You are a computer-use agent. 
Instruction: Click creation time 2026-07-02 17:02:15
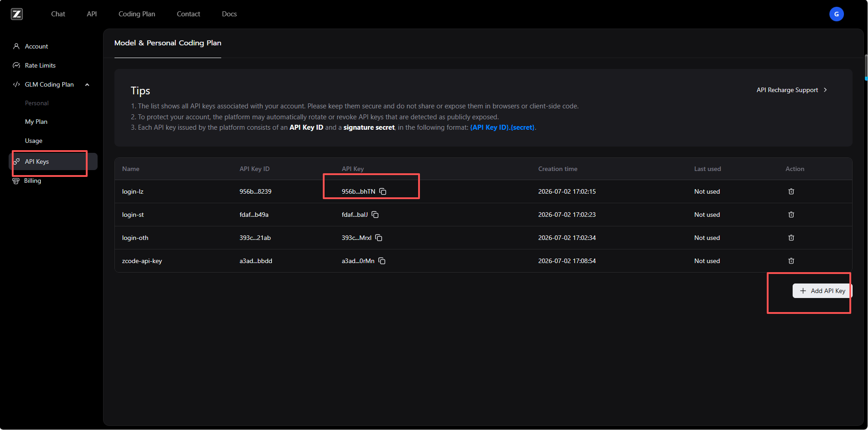tap(567, 191)
